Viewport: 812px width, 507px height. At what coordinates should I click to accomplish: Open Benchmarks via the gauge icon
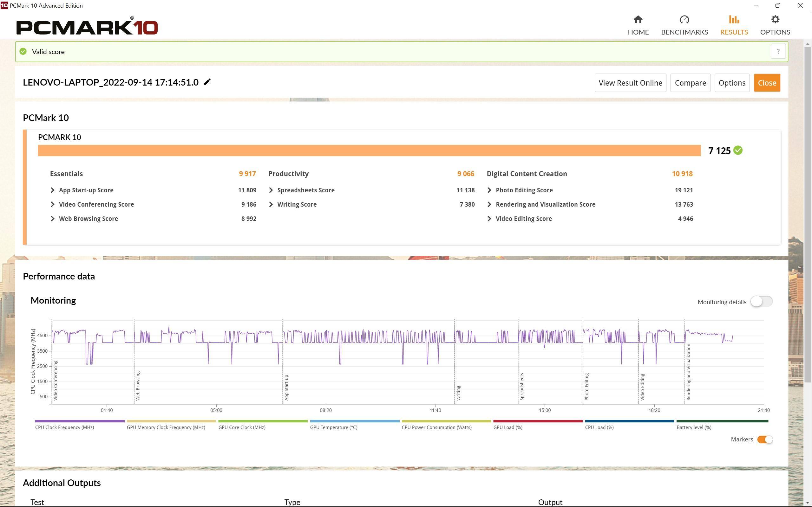[x=684, y=19]
